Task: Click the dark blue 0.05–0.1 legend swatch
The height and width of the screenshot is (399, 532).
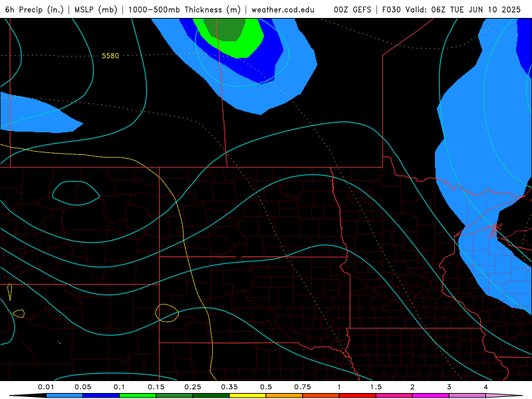Action: [x=101, y=396]
